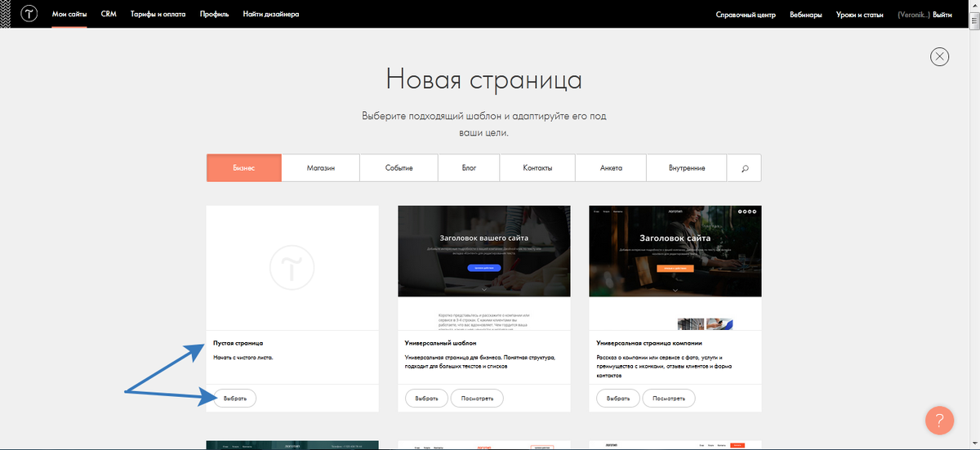This screenshot has width=980, height=450.
Task: Switch to the Контакты tab
Action: click(537, 168)
